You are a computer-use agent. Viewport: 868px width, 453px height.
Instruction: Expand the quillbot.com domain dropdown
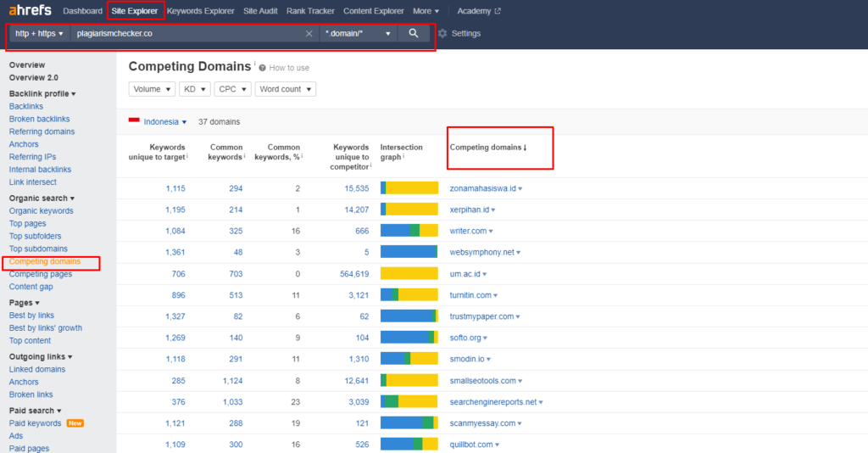tap(497, 445)
